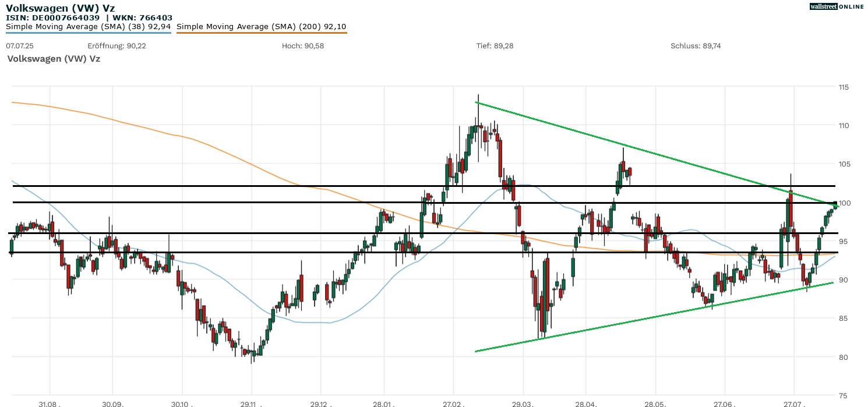
Task: Click the chart title 'Volkswagen (VW) Vz'
Action: tap(60, 8)
